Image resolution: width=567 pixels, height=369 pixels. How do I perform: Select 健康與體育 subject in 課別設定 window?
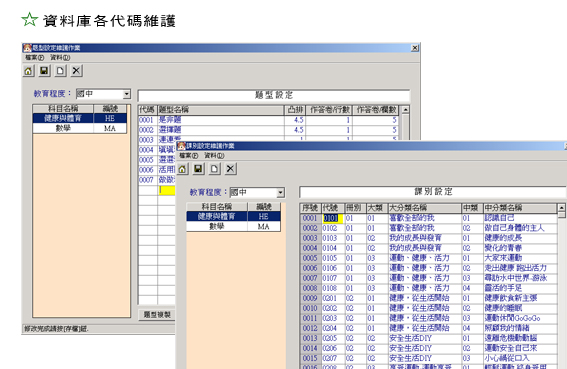click(x=217, y=216)
